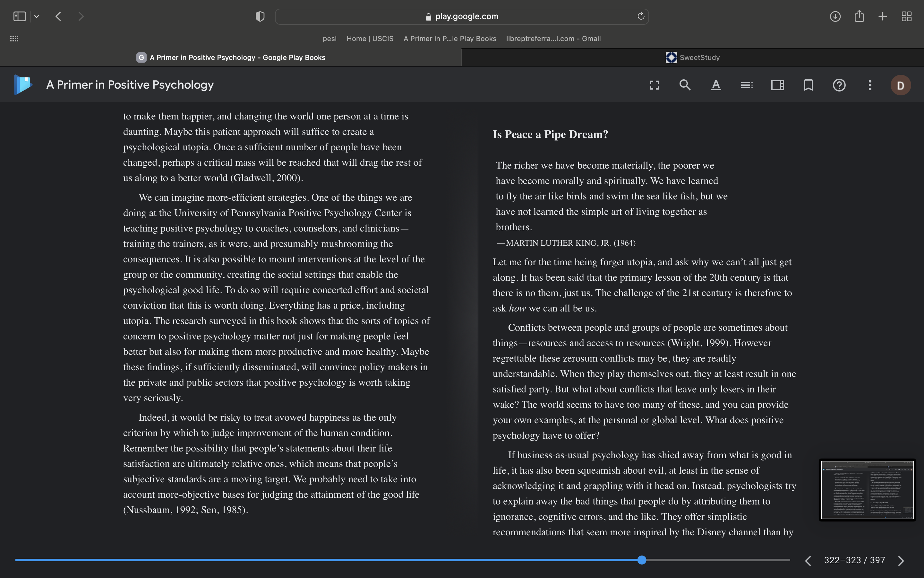Click the heading Is Peace a Pipe Dream?
This screenshot has height=578, width=924.
pyautogui.click(x=550, y=134)
